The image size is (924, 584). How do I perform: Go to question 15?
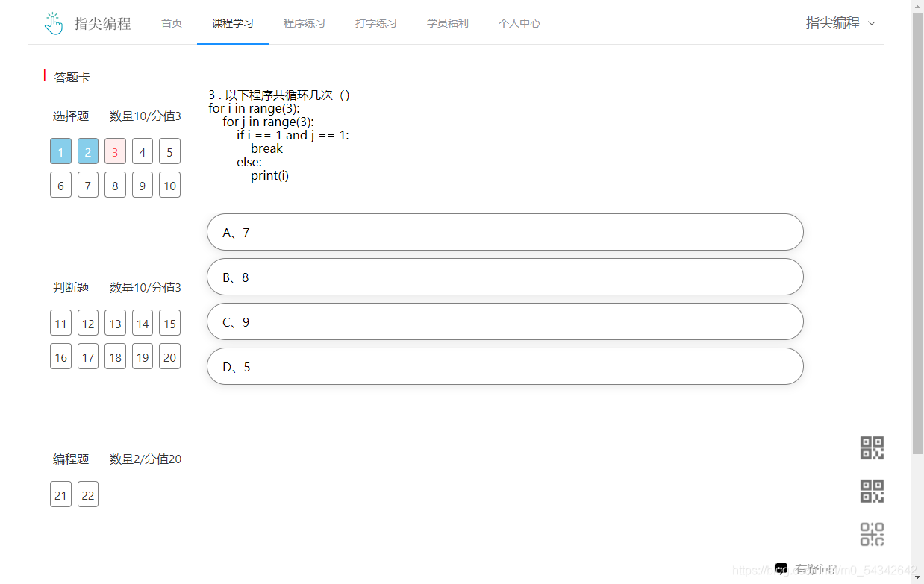[169, 323]
